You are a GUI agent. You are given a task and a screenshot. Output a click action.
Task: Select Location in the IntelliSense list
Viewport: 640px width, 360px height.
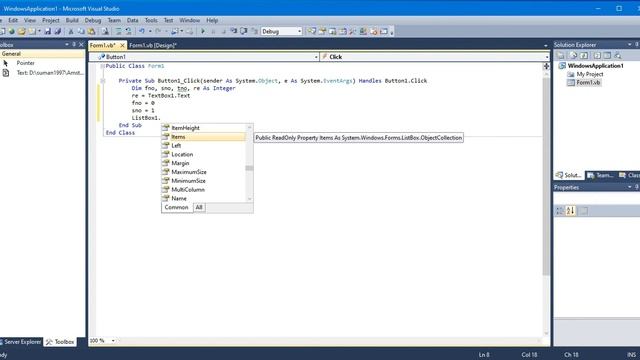(x=204, y=154)
